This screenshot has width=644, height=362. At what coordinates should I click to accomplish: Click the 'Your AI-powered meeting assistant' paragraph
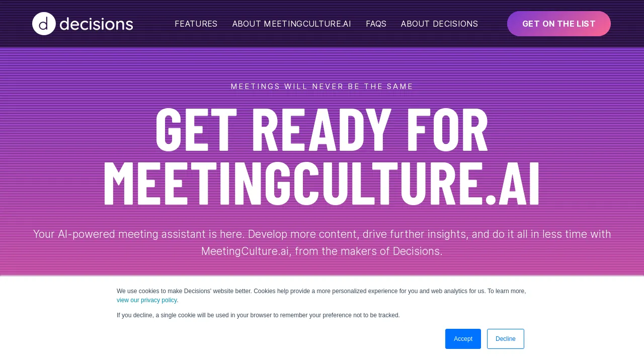tap(322, 242)
